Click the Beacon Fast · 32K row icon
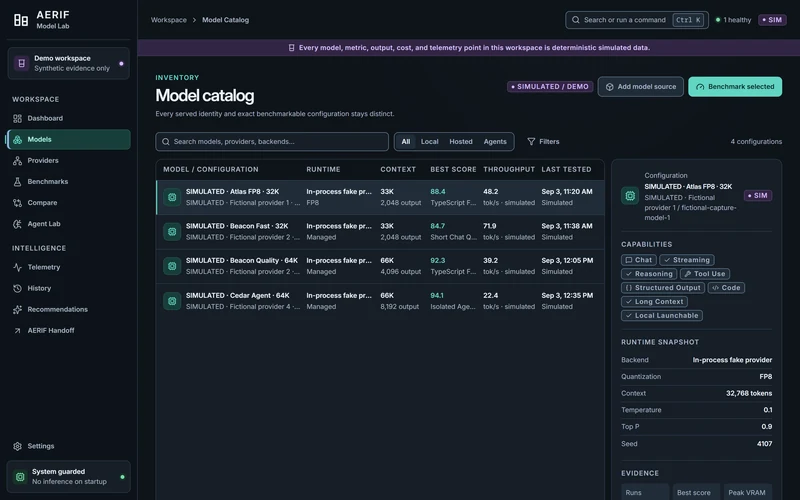 tap(172, 232)
